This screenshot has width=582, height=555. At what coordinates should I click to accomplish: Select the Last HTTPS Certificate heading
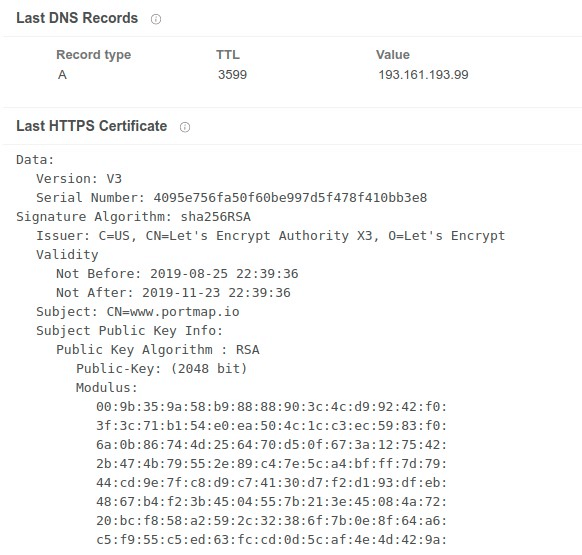click(92, 126)
